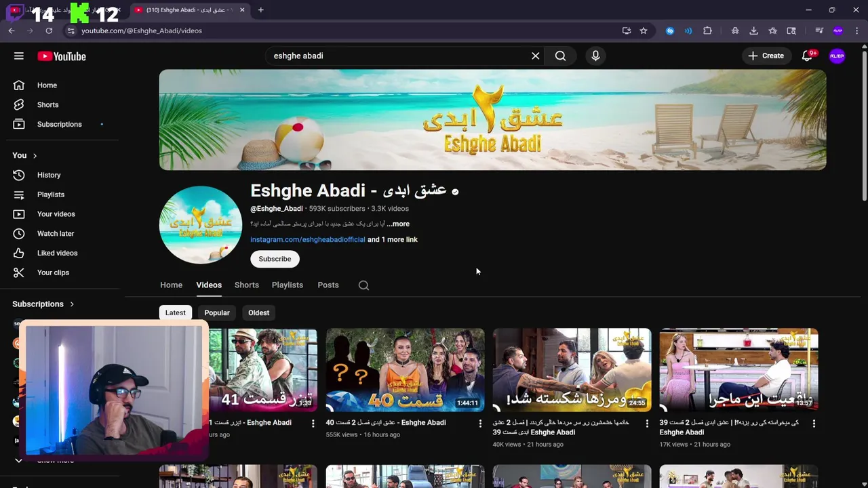Switch to the channel Shorts tab
868x488 pixels.
point(247,285)
